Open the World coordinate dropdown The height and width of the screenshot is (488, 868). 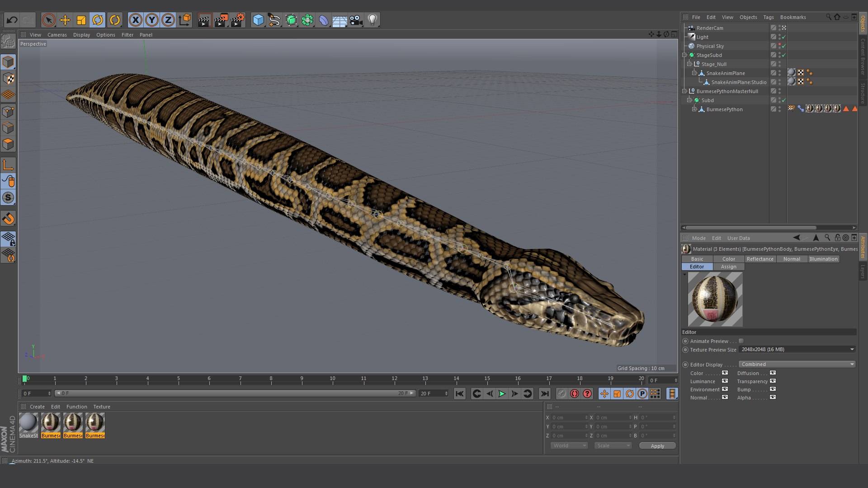click(x=569, y=446)
